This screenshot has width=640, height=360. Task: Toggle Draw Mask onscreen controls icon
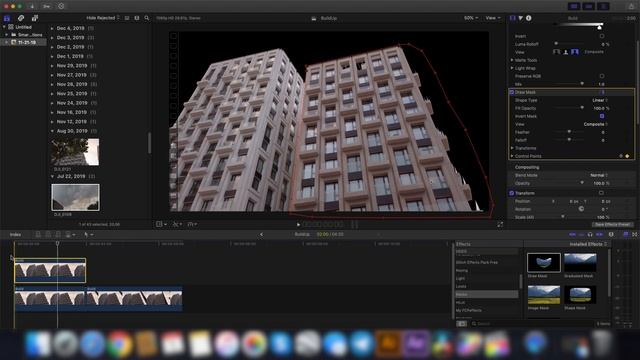(x=602, y=92)
